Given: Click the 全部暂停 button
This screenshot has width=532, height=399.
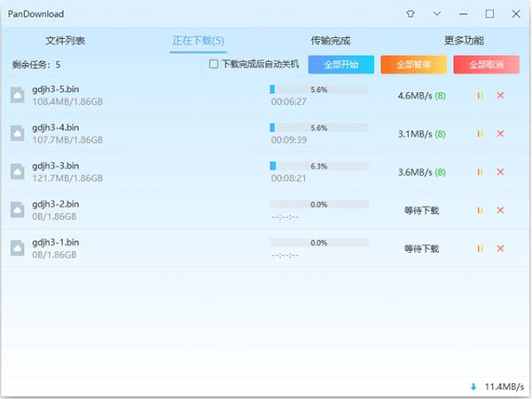Looking at the screenshot, I should click(x=413, y=65).
